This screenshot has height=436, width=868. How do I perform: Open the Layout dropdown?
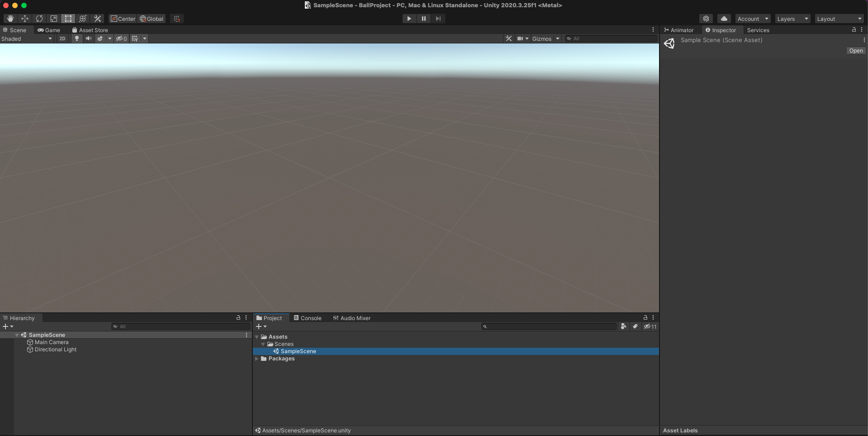tap(839, 19)
